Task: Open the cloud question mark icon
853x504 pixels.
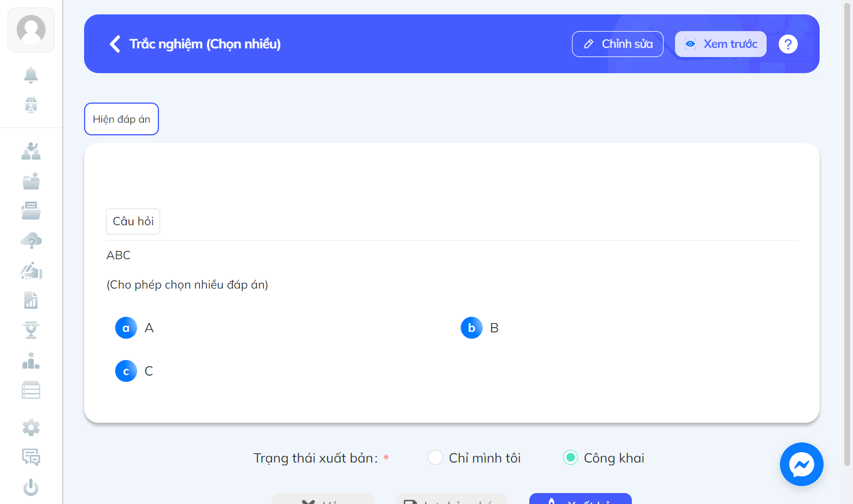Action: pos(31,241)
